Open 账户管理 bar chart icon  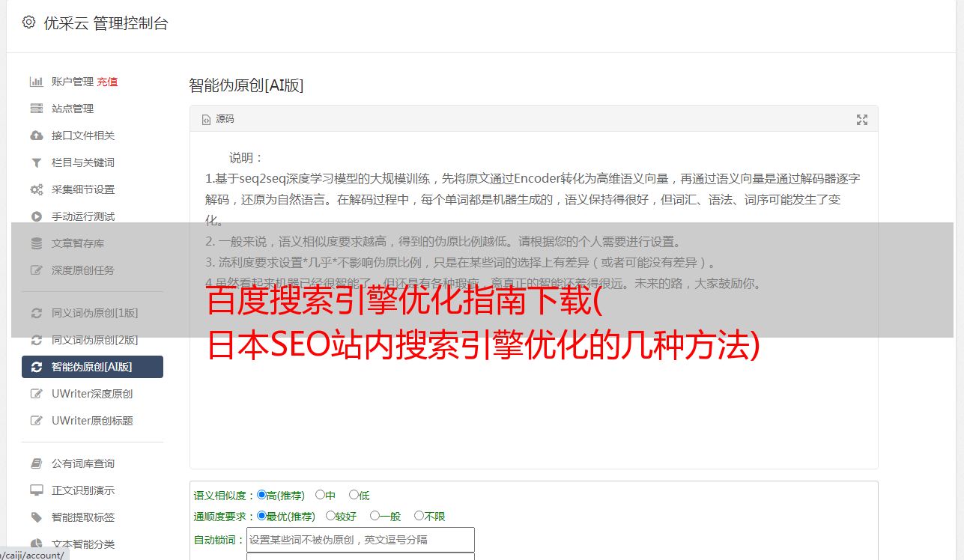coord(36,82)
